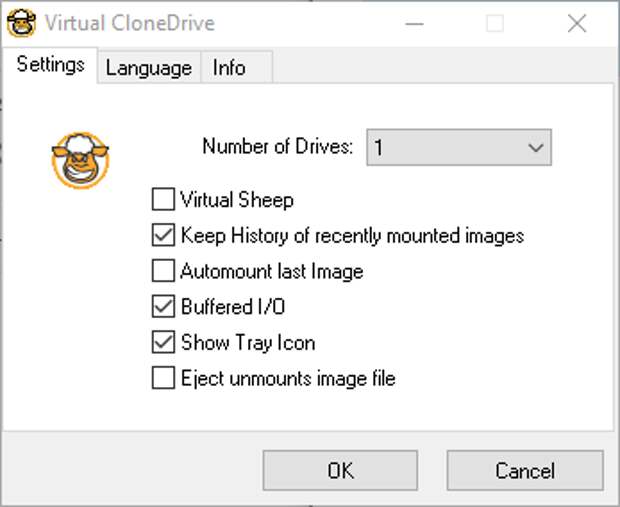Enable Automount last Image option

[163, 271]
